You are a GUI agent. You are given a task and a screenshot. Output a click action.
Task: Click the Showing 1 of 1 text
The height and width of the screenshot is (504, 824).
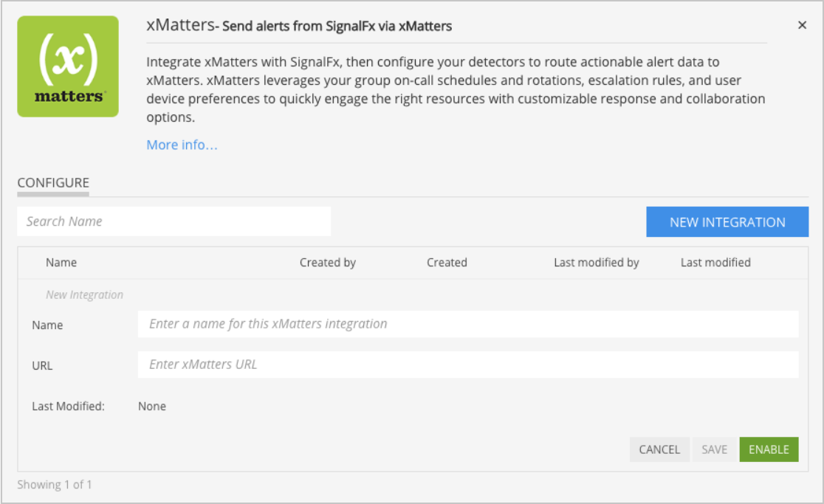(x=55, y=485)
